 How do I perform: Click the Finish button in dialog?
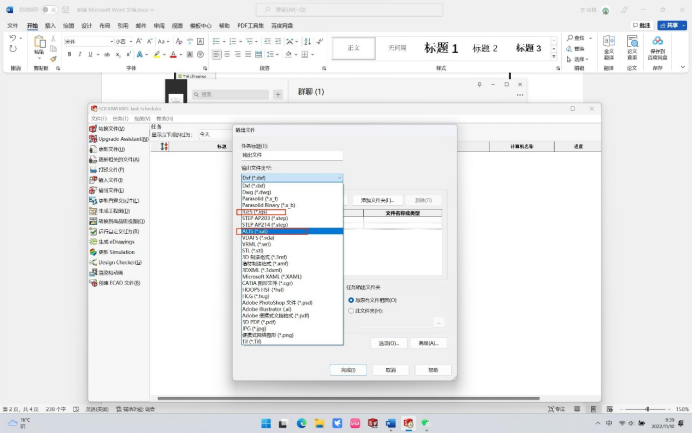pyautogui.click(x=348, y=370)
